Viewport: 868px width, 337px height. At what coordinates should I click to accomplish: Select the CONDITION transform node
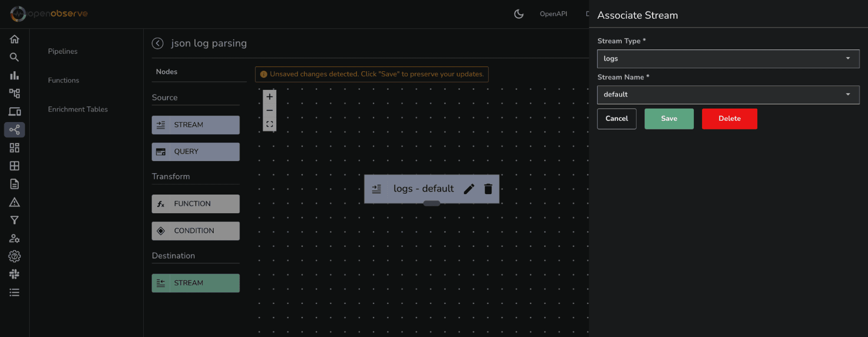click(x=195, y=231)
